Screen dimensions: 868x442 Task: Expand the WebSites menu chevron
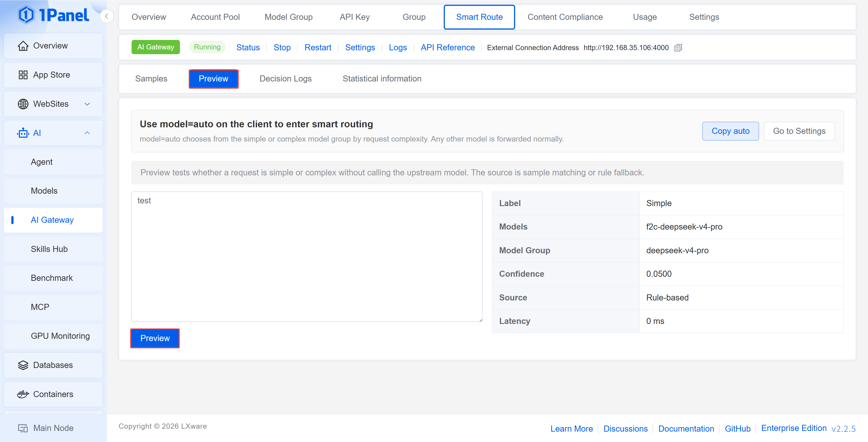(x=87, y=104)
